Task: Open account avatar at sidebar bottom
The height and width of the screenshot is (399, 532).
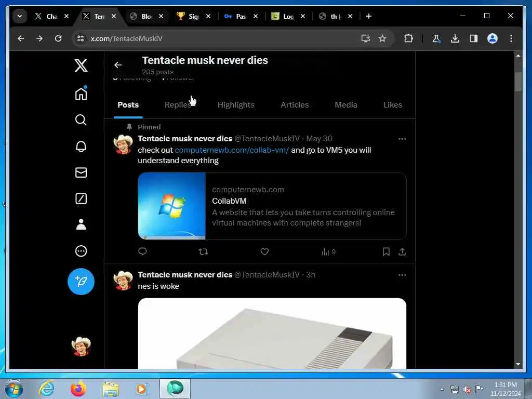Action: [81, 347]
